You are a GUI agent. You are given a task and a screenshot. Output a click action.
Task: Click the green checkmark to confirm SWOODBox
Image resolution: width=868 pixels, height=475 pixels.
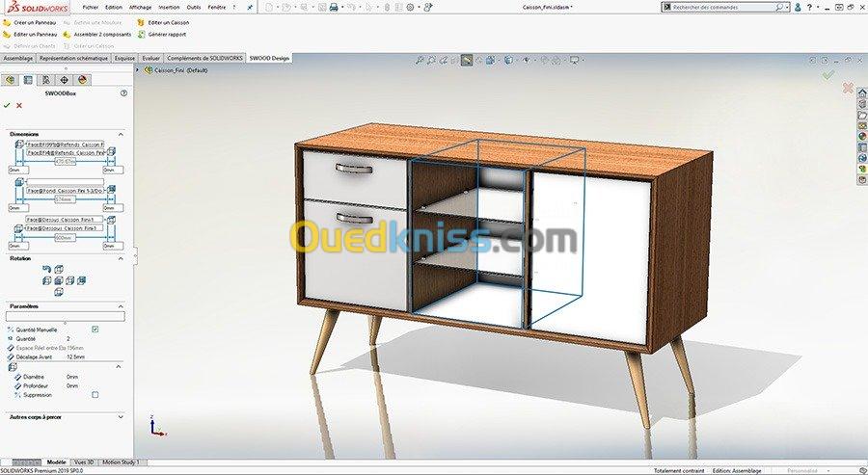[8, 105]
